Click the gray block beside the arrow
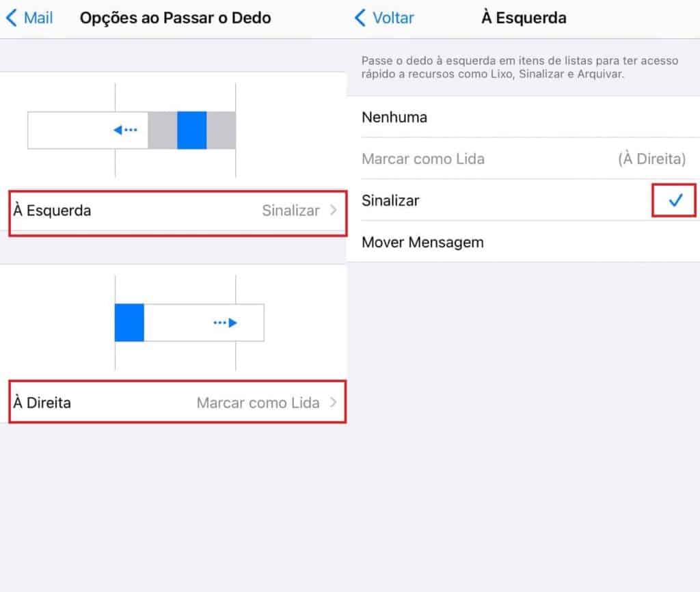Image resolution: width=700 pixels, height=592 pixels. (x=163, y=130)
